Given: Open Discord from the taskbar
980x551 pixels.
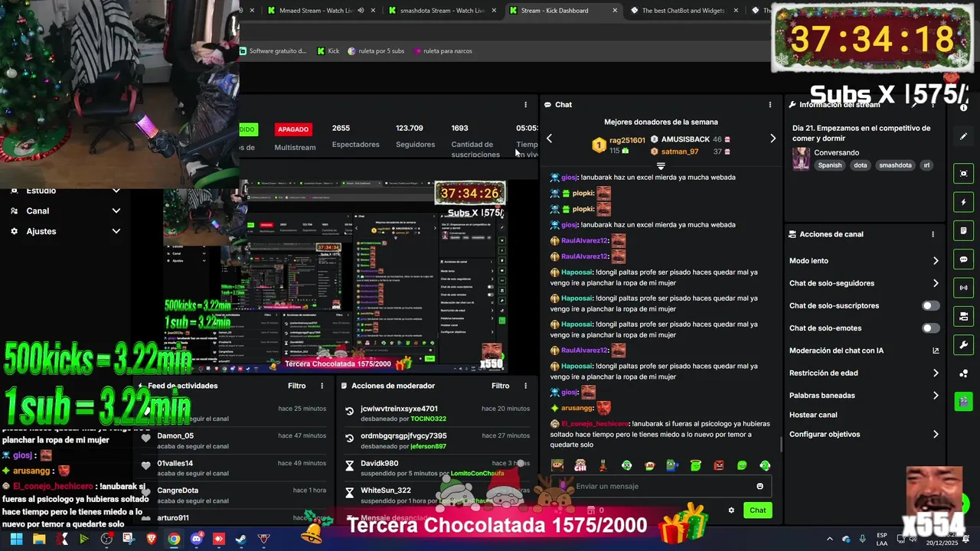Looking at the screenshot, I should tap(197, 539).
